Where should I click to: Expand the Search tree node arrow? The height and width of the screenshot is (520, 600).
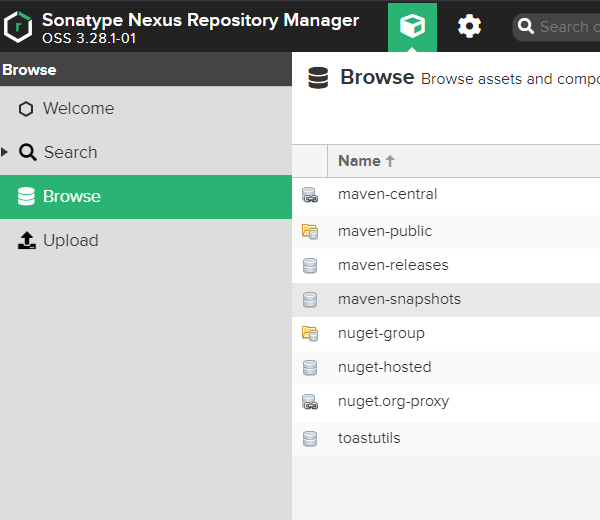coord(5,152)
